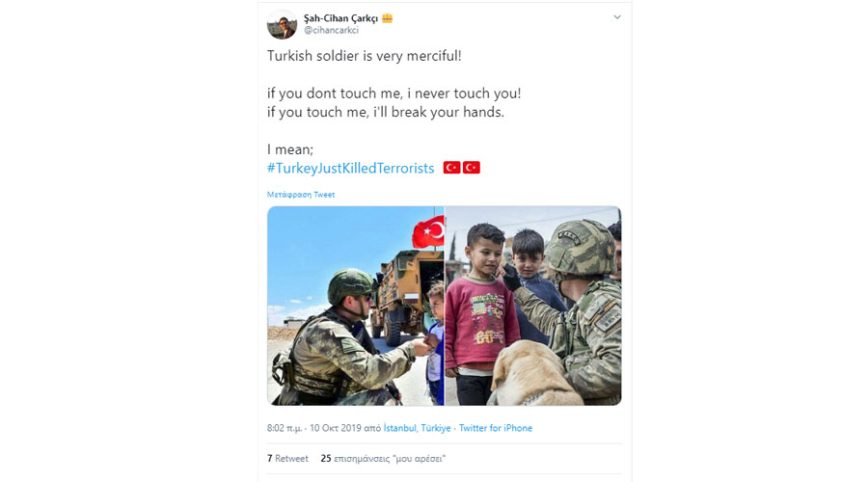The image size is (868, 482).
Task: Click the Twitter for iPhone source link
Action: pyautogui.click(x=496, y=428)
